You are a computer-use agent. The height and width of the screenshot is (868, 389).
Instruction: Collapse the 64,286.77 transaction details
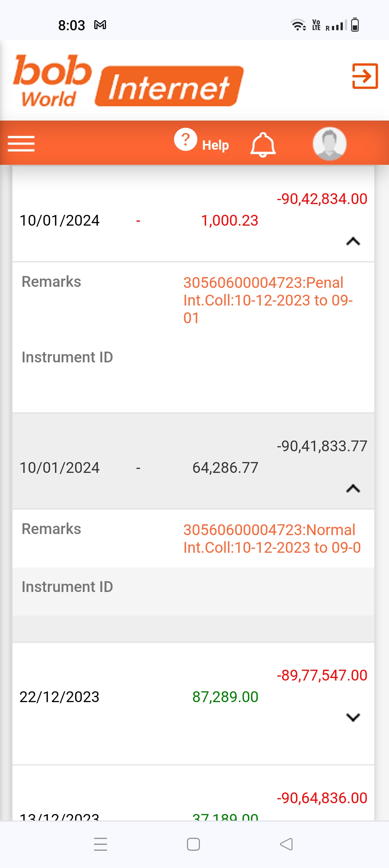click(353, 489)
